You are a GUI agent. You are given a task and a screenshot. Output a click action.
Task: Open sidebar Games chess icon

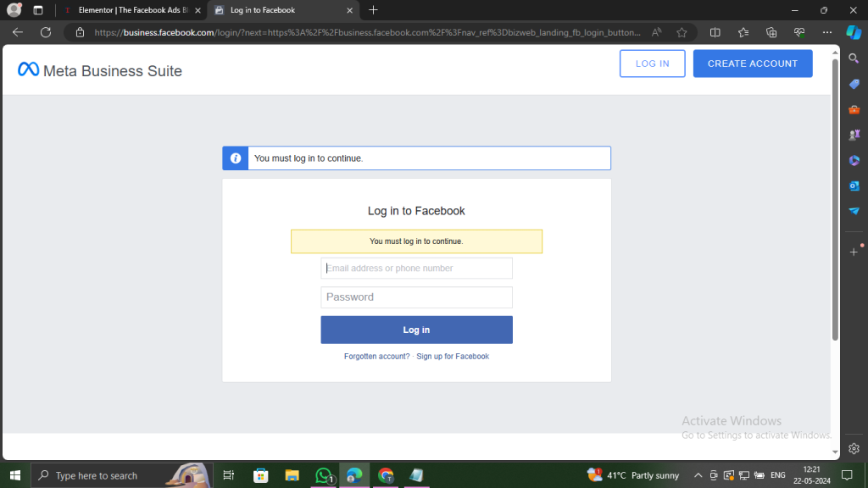click(x=854, y=135)
